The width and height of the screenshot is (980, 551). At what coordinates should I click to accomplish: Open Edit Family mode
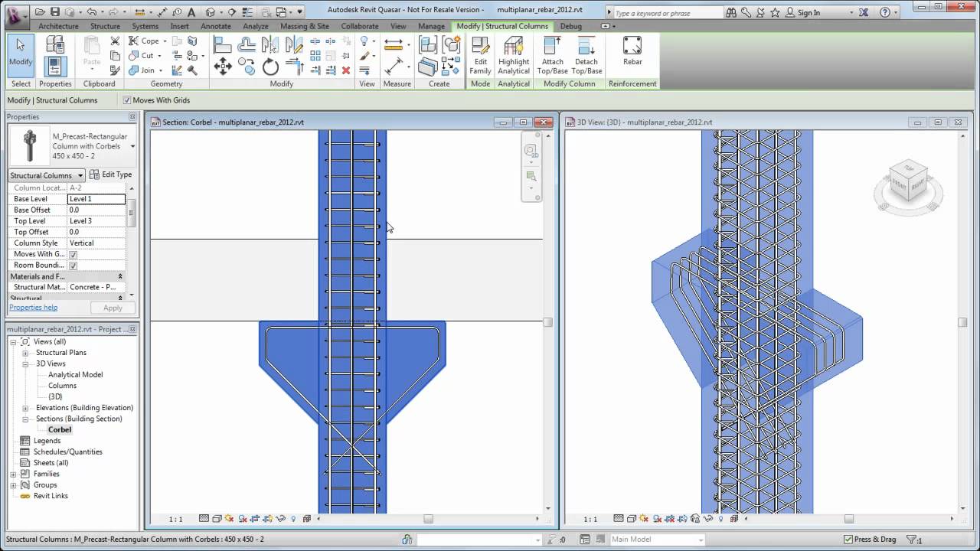tap(481, 55)
